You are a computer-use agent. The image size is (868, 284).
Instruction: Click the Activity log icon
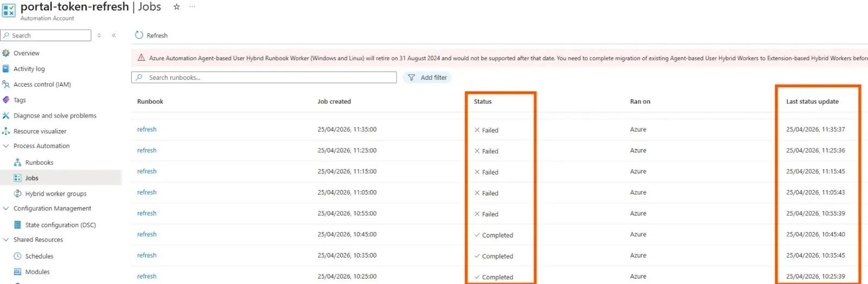click(x=6, y=69)
